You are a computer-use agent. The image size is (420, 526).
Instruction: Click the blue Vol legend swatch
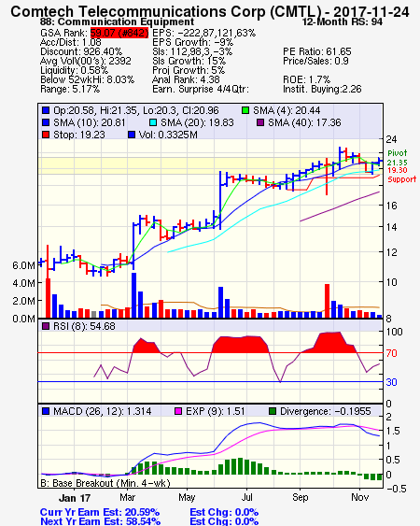tap(132, 135)
